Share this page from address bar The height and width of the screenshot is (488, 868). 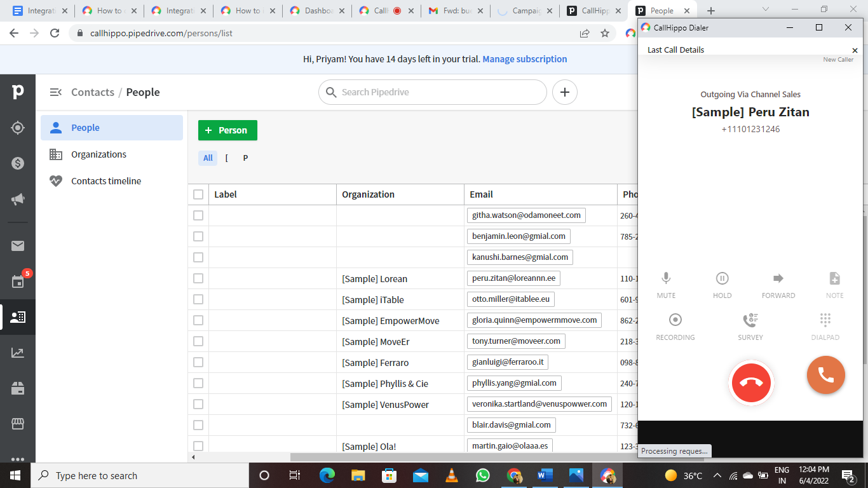584,33
